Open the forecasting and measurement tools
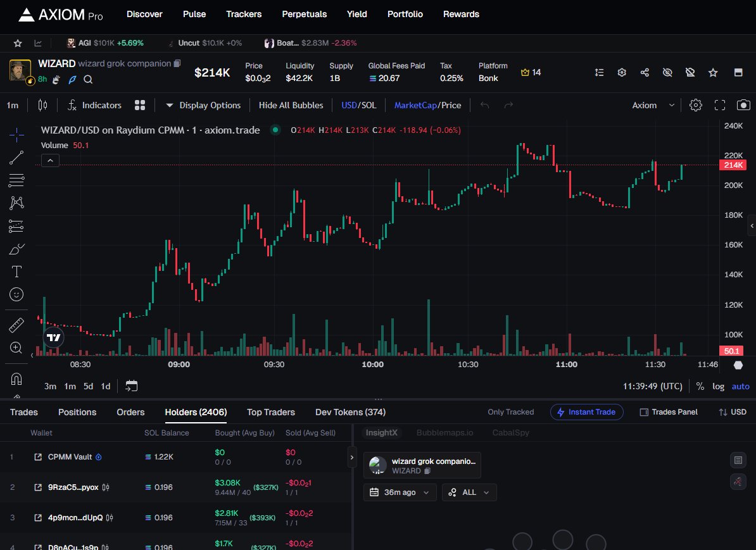Image resolution: width=756 pixels, height=550 pixels. pyautogui.click(x=16, y=226)
